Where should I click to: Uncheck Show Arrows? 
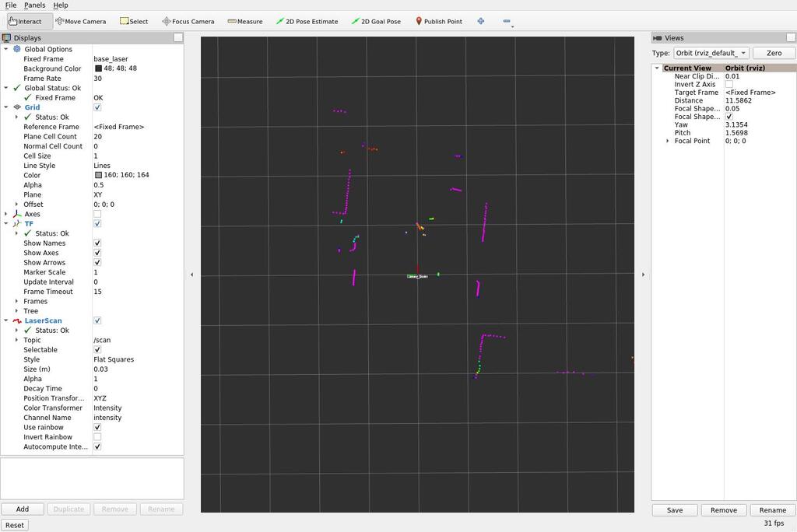97,262
